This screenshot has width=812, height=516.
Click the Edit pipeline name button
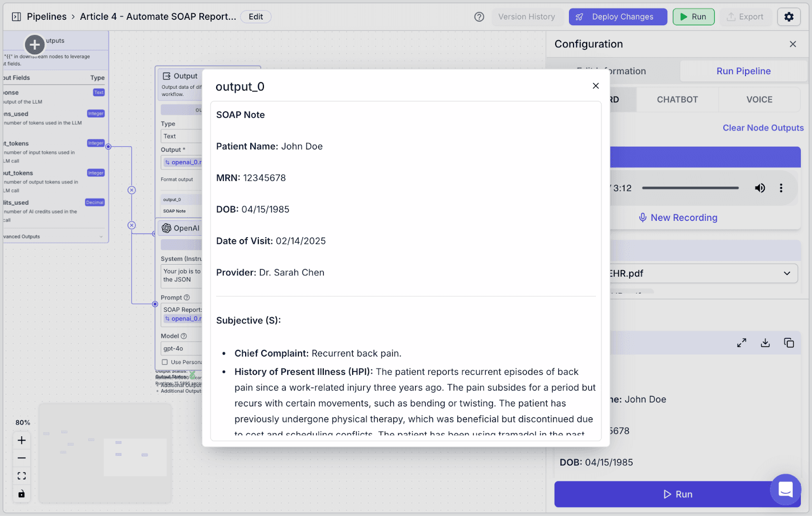256,17
